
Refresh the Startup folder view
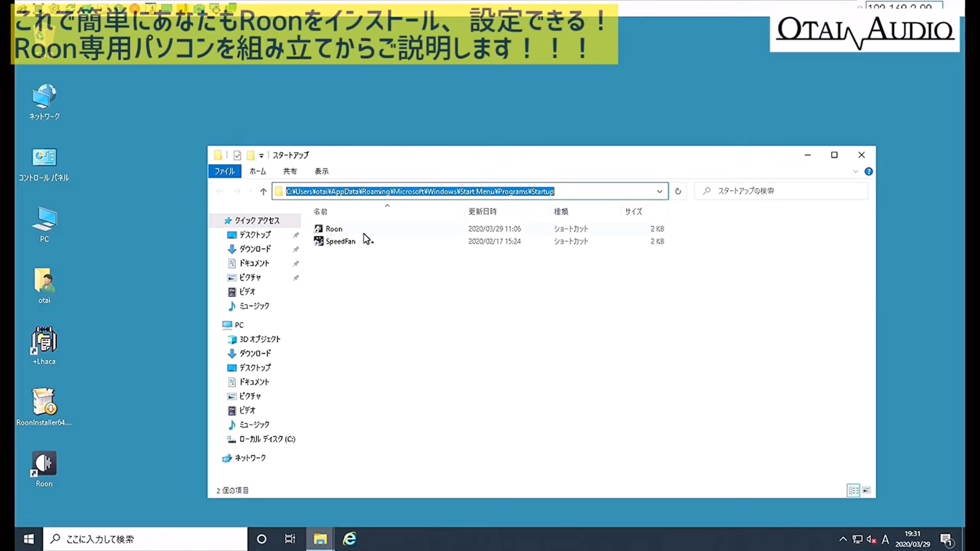pyautogui.click(x=678, y=191)
